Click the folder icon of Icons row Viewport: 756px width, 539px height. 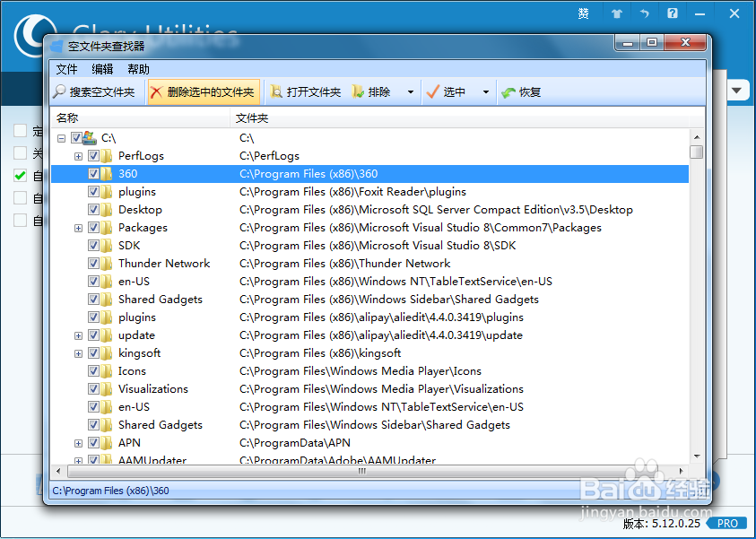tap(107, 371)
